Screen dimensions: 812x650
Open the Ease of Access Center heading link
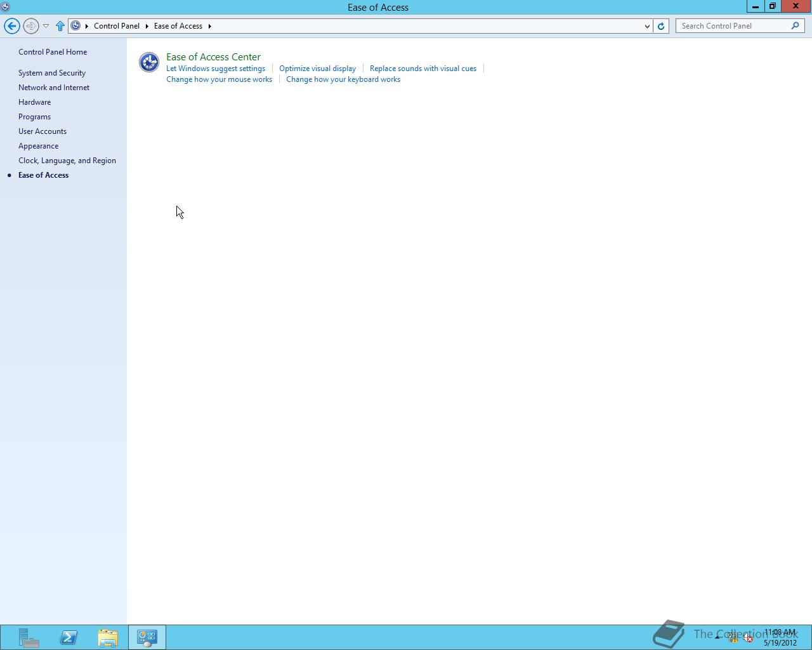point(213,56)
